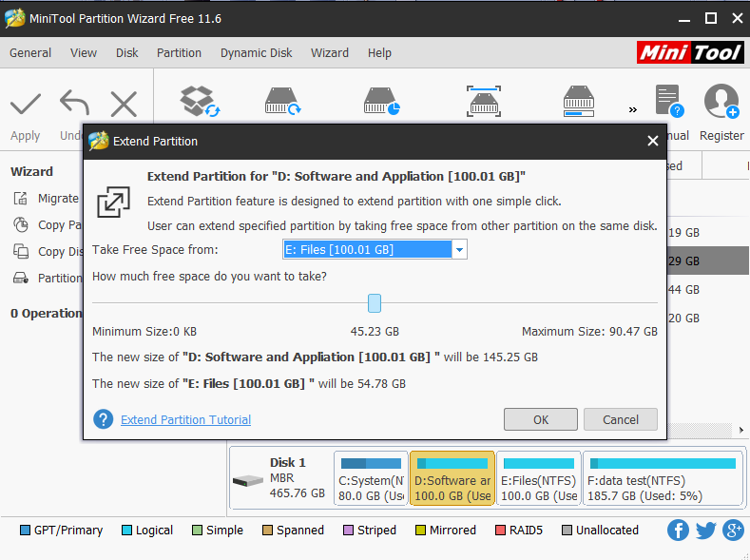Click the GPT/Primary legend color swatch
This screenshot has width=750, height=560.
25,530
